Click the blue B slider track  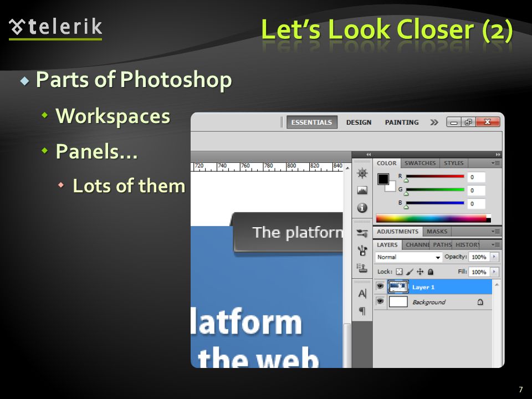[x=435, y=203]
